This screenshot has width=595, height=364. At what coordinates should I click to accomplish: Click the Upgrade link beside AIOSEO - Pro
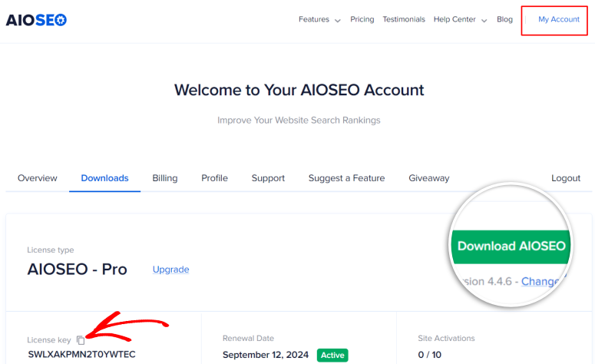[170, 270]
